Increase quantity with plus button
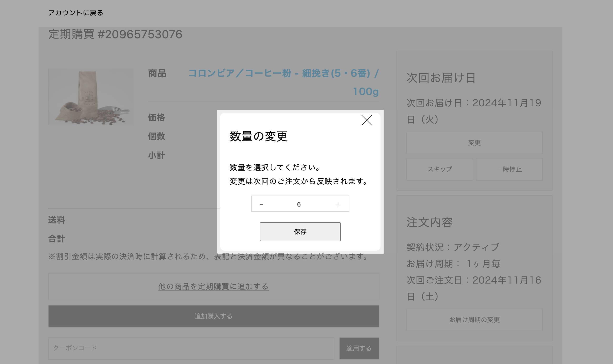613x364 pixels. click(x=338, y=204)
